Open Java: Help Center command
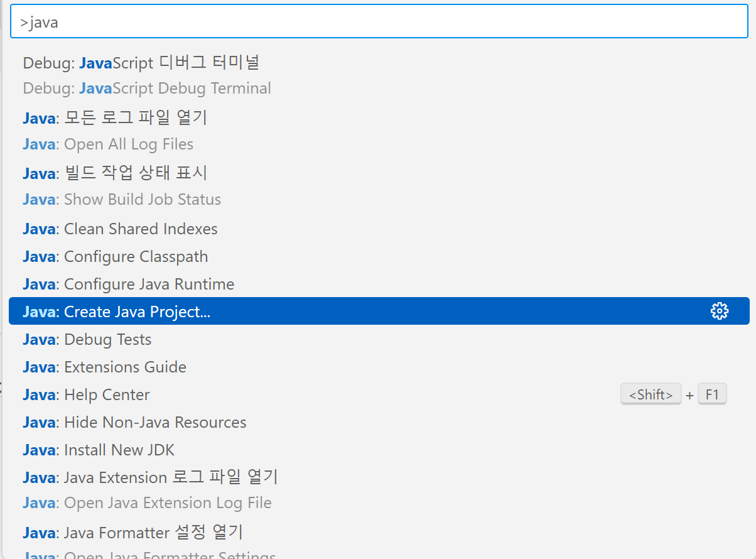Viewport: 756px width, 559px height. pyautogui.click(x=379, y=394)
